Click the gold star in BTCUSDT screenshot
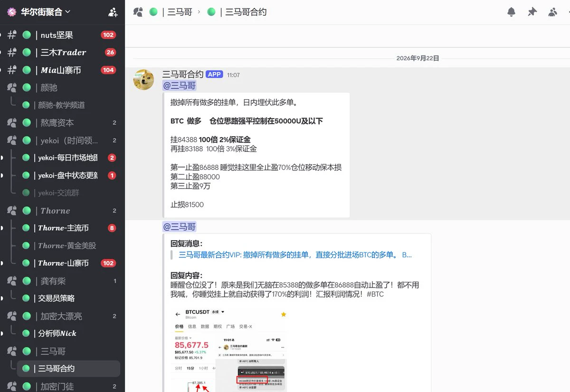 [x=284, y=314]
